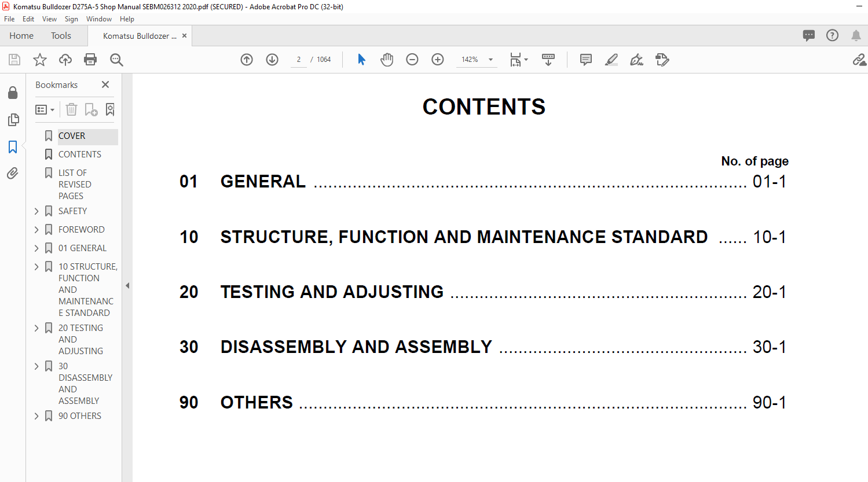Click the stamp tool icon

click(662, 60)
